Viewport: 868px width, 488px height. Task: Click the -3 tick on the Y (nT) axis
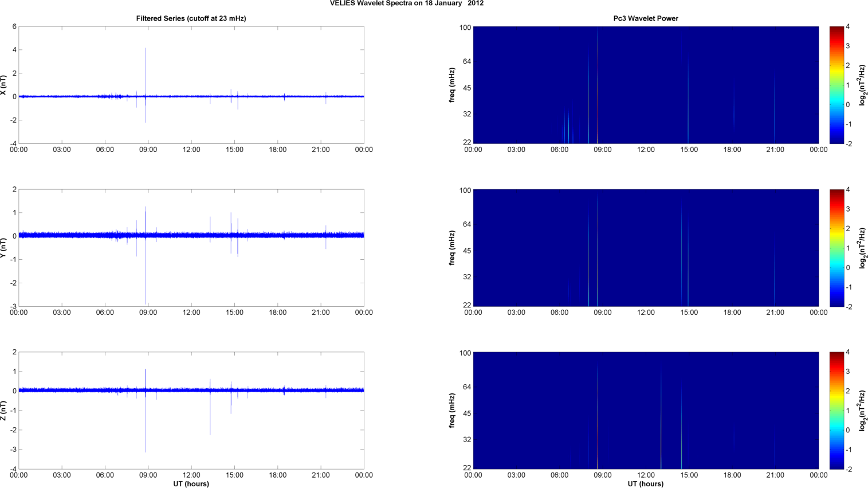[13, 306]
